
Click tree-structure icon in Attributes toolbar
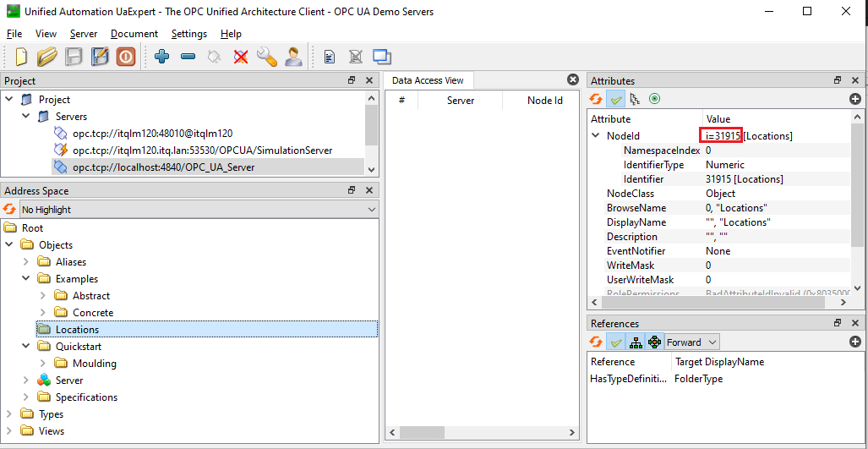coord(635,100)
